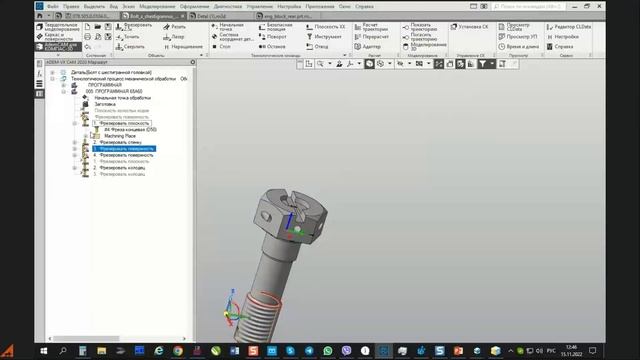Open the filter dropdown arrow in view toolbar

pyautogui.click(x=492, y=64)
